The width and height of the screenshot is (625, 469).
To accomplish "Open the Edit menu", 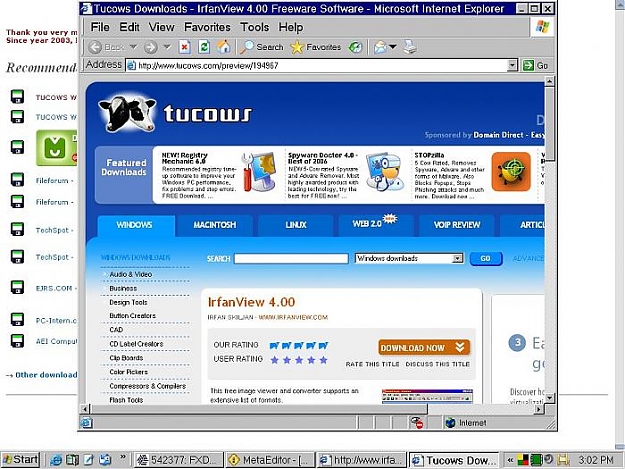I will coord(130,27).
